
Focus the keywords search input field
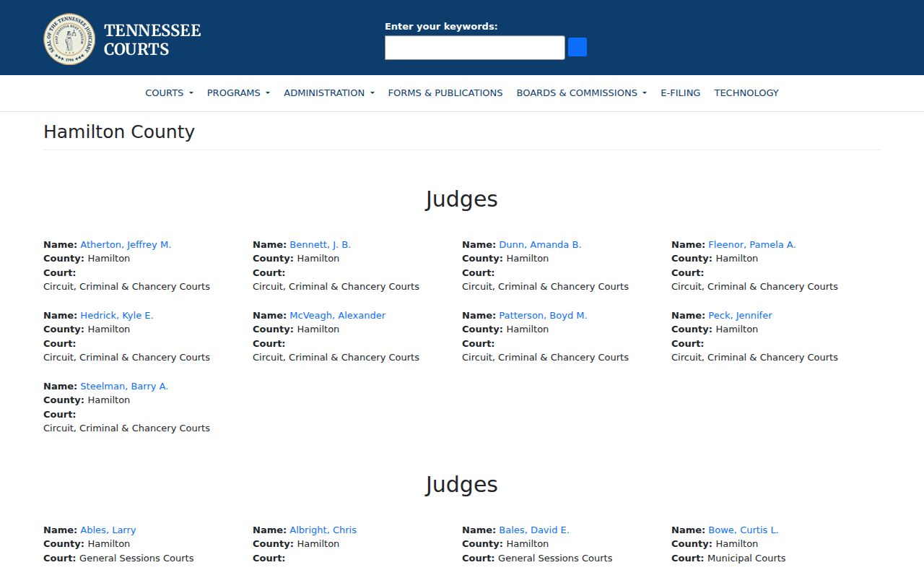474,48
